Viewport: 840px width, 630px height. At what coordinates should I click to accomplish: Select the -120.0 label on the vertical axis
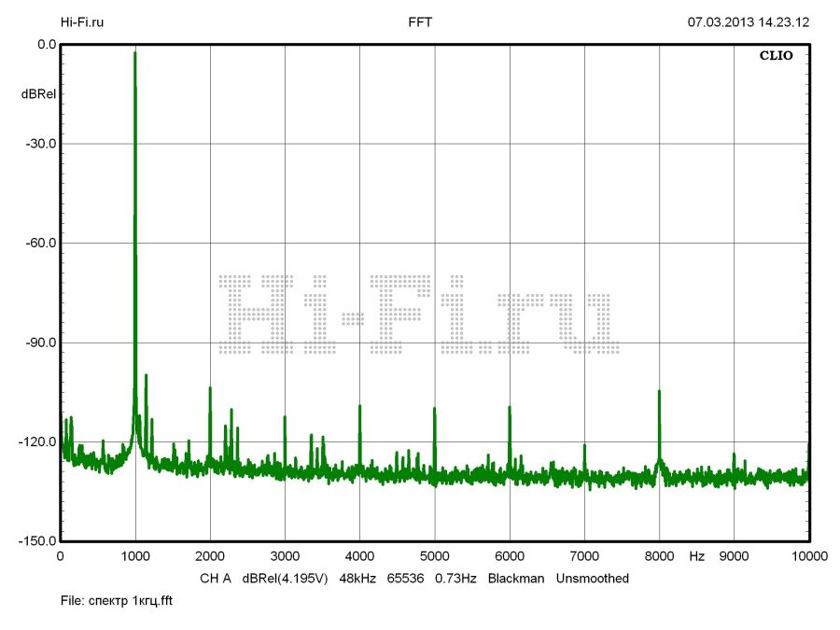[35, 442]
